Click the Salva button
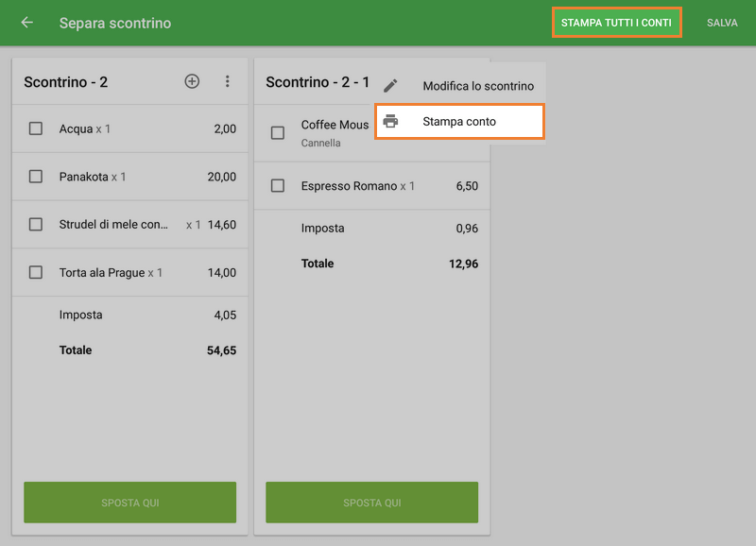The image size is (756, 546). pos(722,23)
